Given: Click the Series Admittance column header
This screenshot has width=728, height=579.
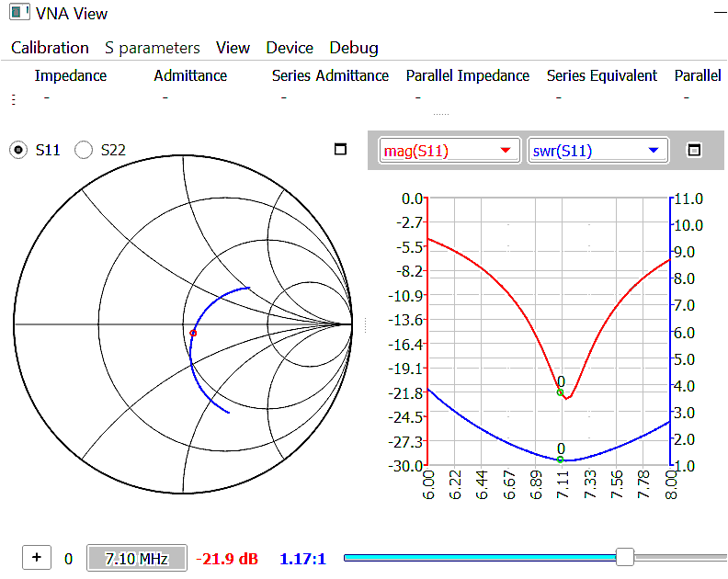Looking at the screenshot, I should (330, 75).
